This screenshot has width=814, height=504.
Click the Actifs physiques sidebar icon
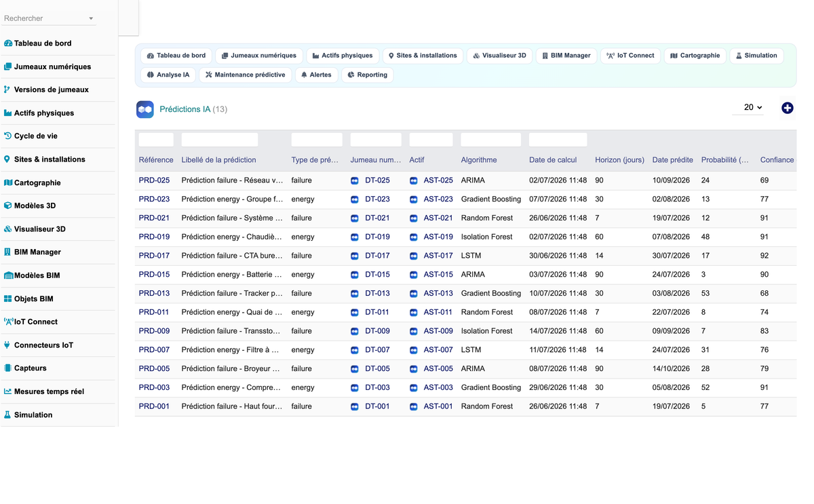8,113
